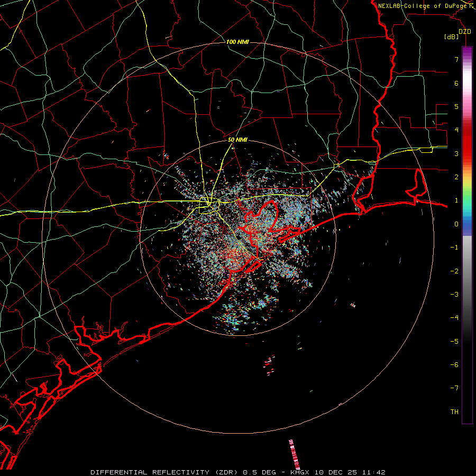The width and height of the screenshot is (476, 476).
Task: Select scale value 3 on the legend
Action: coord(456,153)
